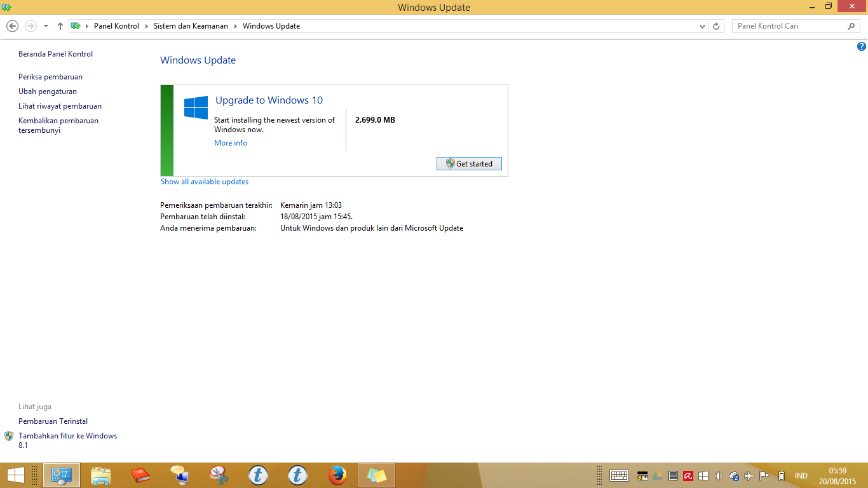This screenshot has height=488, width=868.
Task: Click the Get Windows 10 tray icon
Action: click(x=703, y=476)
